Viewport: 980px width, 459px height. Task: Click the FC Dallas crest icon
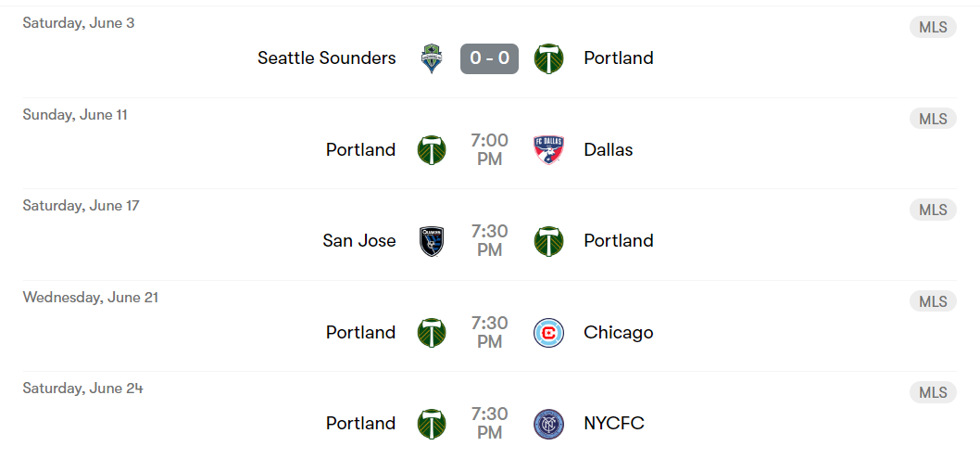pos(549,149)
